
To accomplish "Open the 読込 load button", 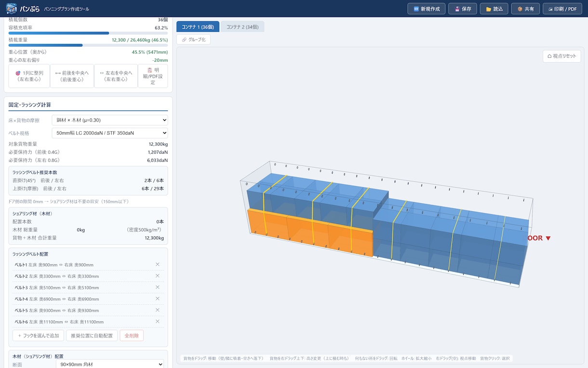I will (x=494, y=9).
